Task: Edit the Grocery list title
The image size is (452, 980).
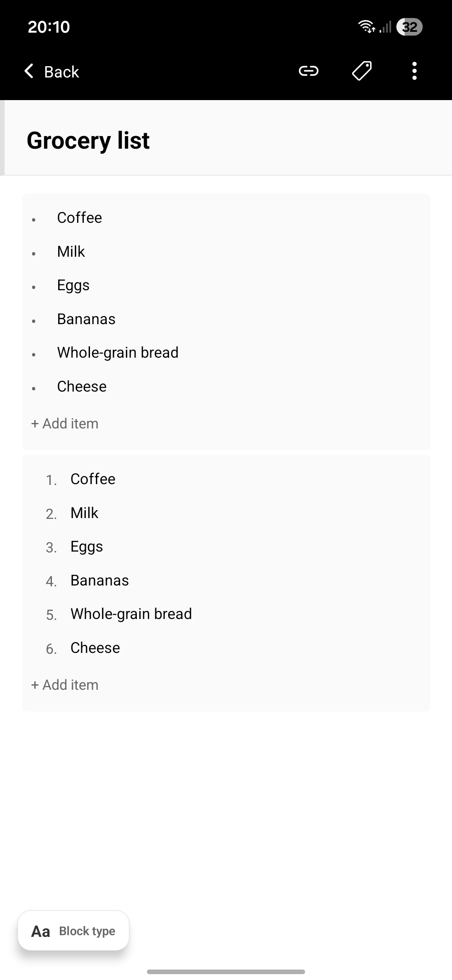Action: [x=88, y=140]
